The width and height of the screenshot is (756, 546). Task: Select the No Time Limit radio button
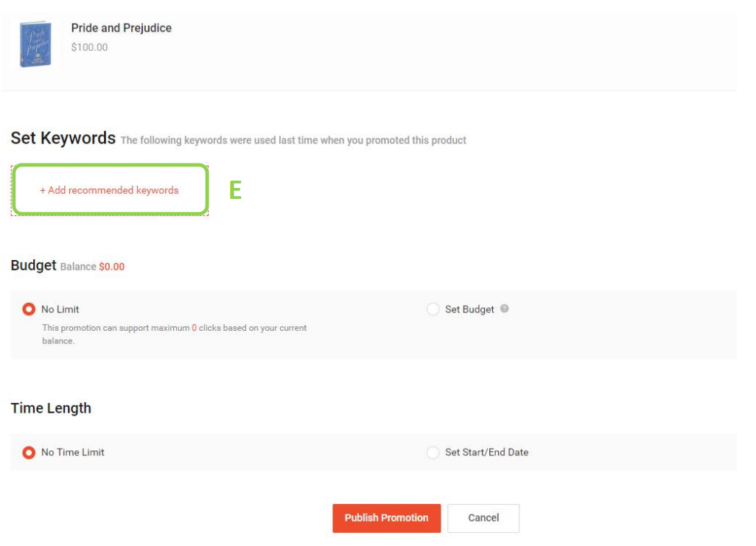[x=29, y=452]
